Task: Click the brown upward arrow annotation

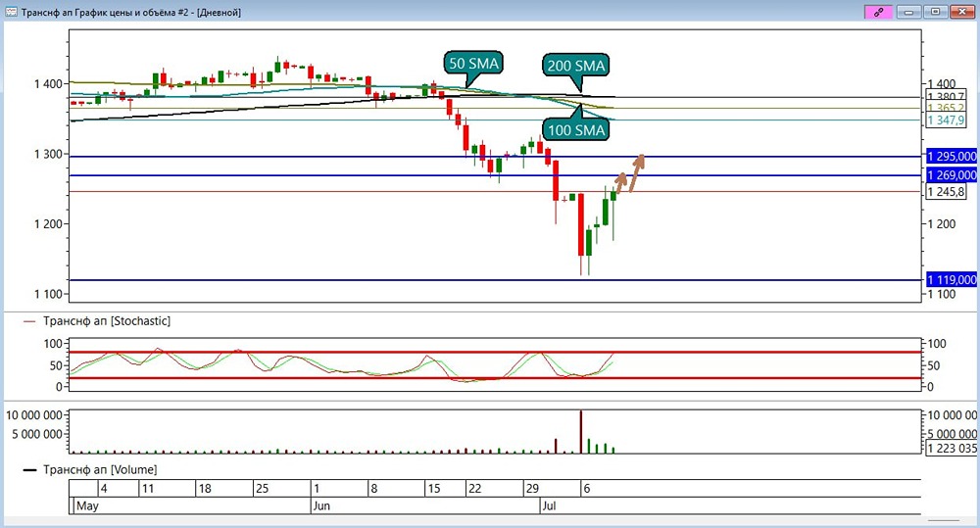Action: click(629, 173)
